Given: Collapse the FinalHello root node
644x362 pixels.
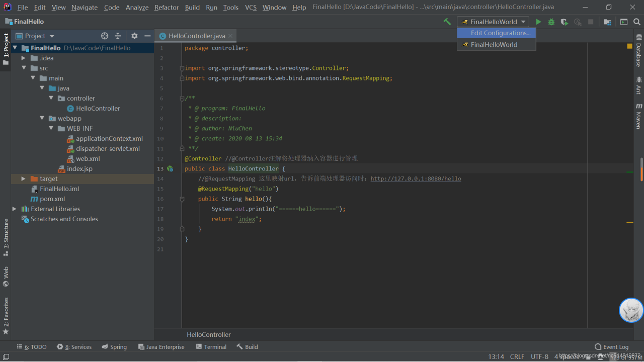Looking at the screenshot, I should click(15, 48).
